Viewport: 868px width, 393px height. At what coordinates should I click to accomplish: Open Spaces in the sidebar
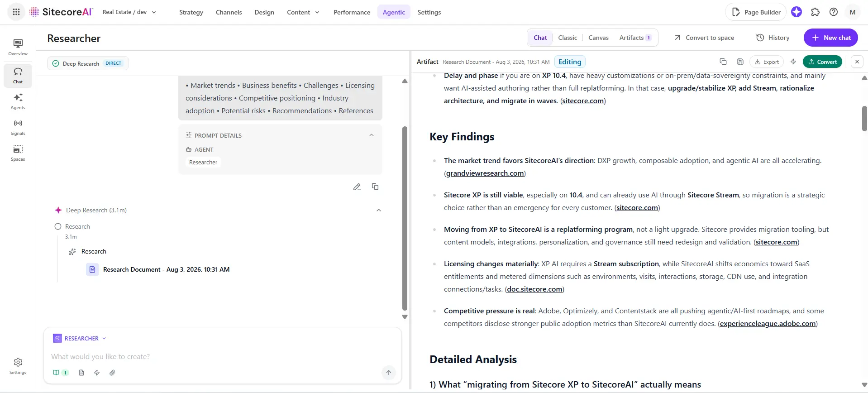point(18,153)
